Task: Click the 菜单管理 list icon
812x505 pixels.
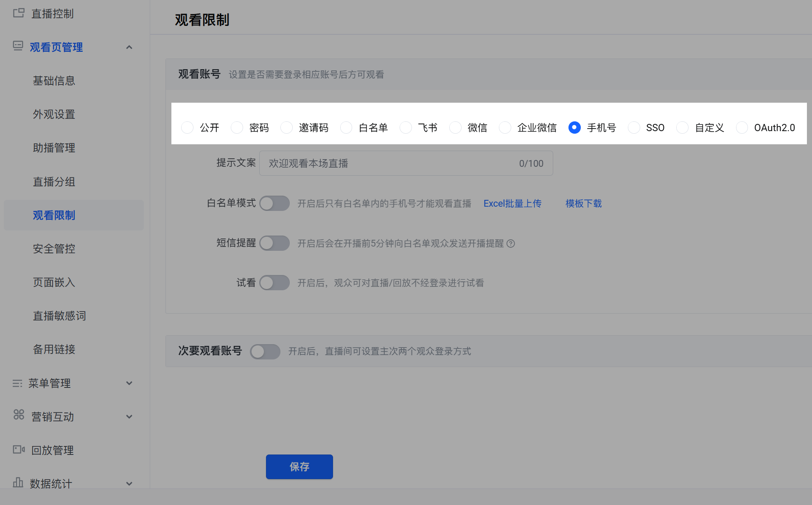Action: point(17,383)
